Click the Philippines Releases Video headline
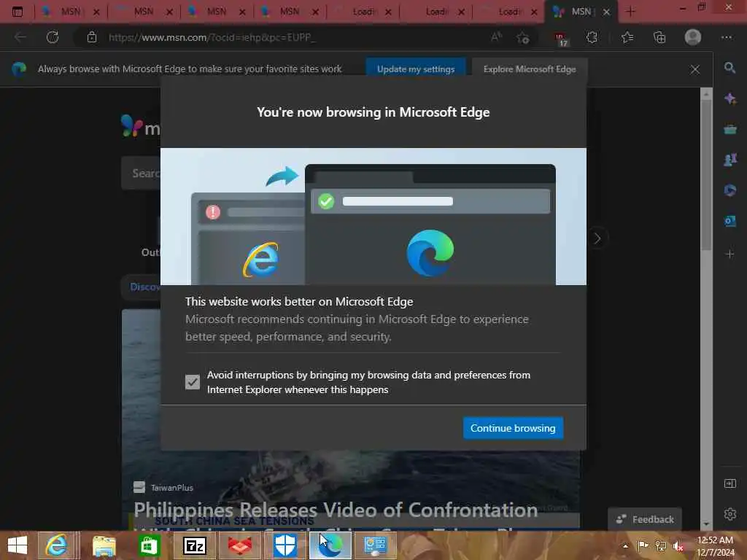 click(x=336, y=510)
